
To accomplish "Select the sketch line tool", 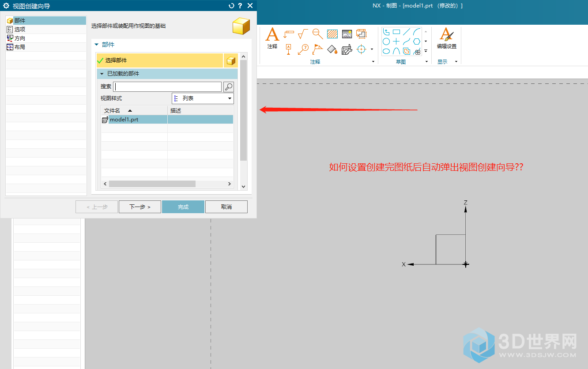I will pyautogui.click(x=407, y=32).
